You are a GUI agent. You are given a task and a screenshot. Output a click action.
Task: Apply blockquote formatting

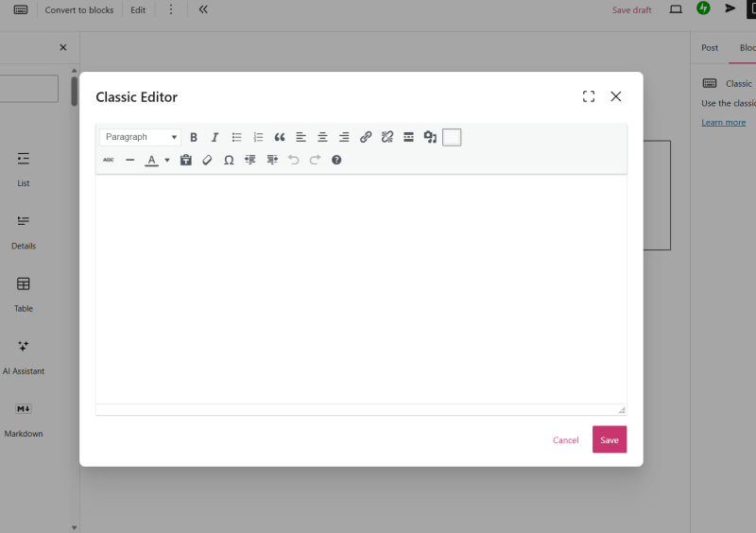tap(280, 137)
